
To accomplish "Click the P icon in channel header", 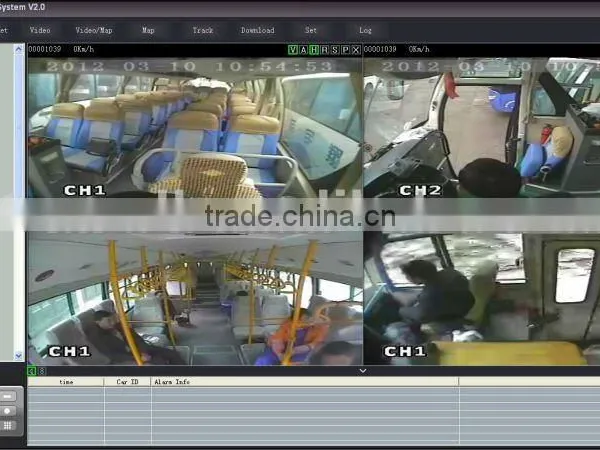I will coord(346,50).
